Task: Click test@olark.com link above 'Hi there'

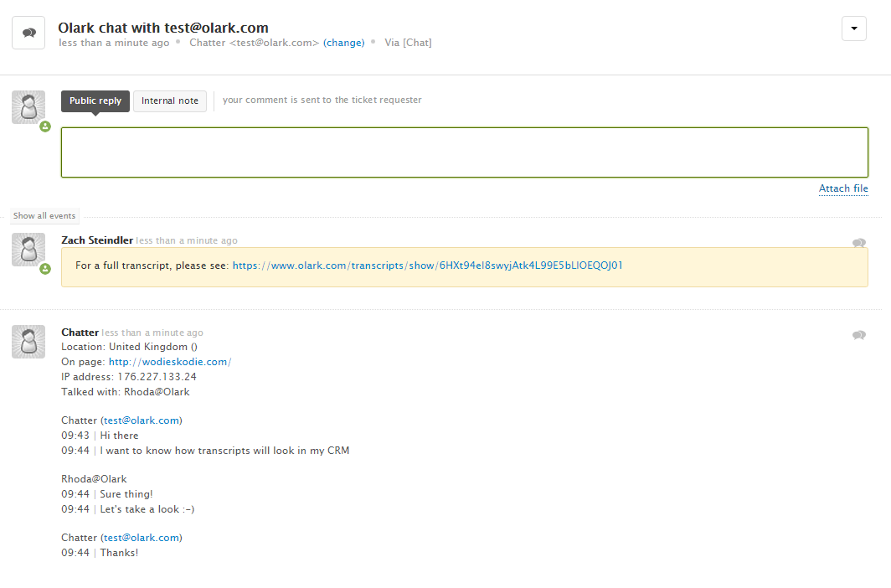Action: pyautogui.click(x=142, y=420)
